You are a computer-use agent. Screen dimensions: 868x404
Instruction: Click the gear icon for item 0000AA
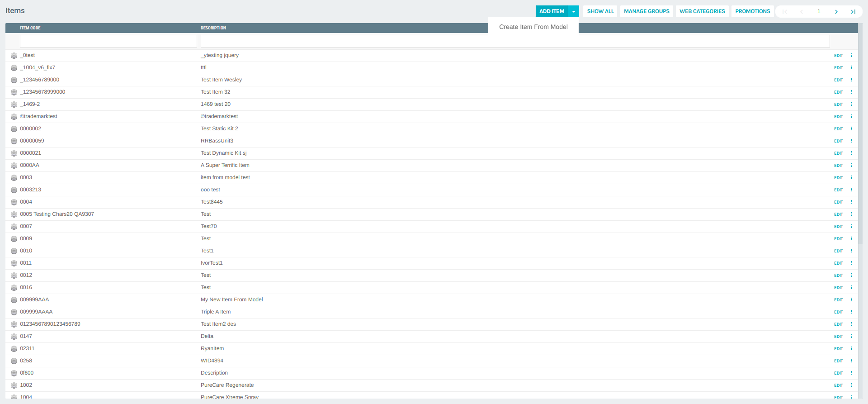click(14, 166)
